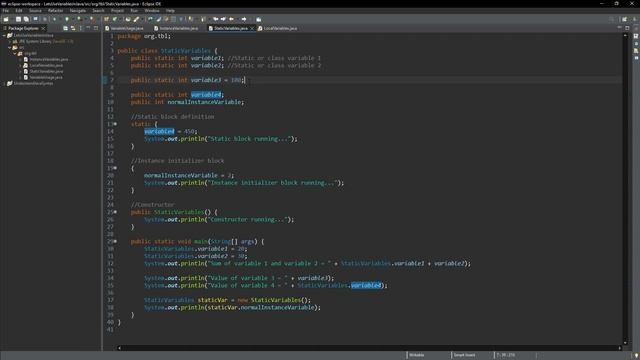Open the Source menu
The image size is (640, 360).
pyautogui.click(x=35, y=11)
